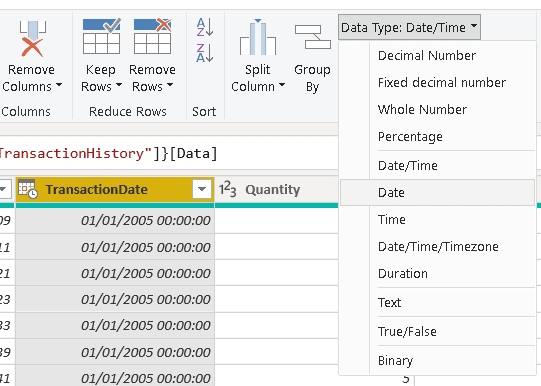Choose Percentage data type
Image resolution: width=541 pixels, height=386 pixels.
tap(437, 136)
